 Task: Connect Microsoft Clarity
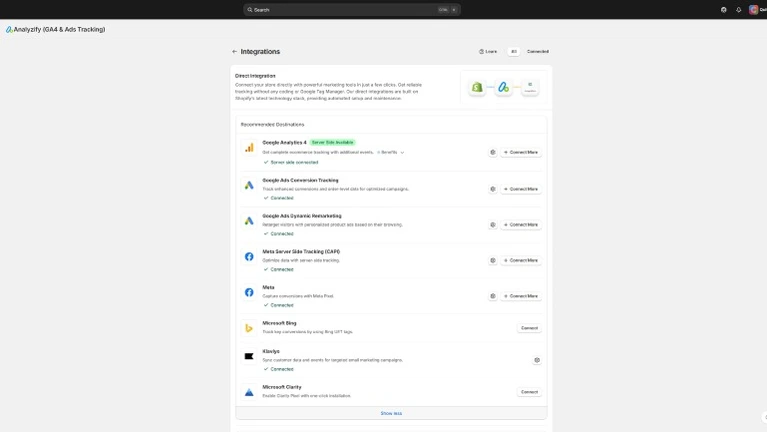point(529,392)
